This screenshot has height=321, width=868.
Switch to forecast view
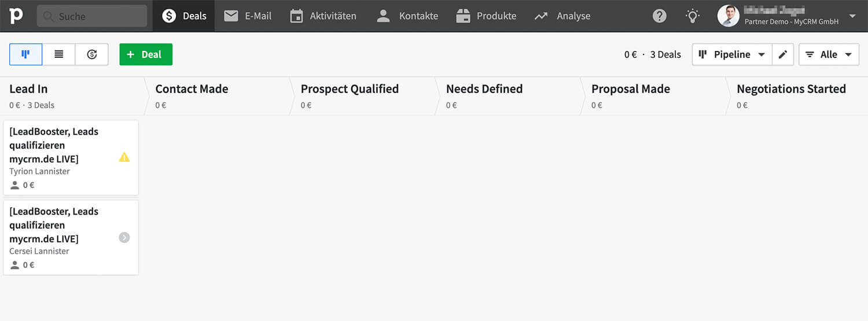[x=91, y=54]
